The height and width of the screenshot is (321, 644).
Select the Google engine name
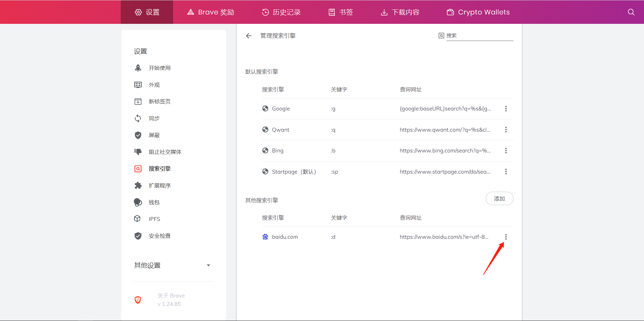tap(281, 108)
